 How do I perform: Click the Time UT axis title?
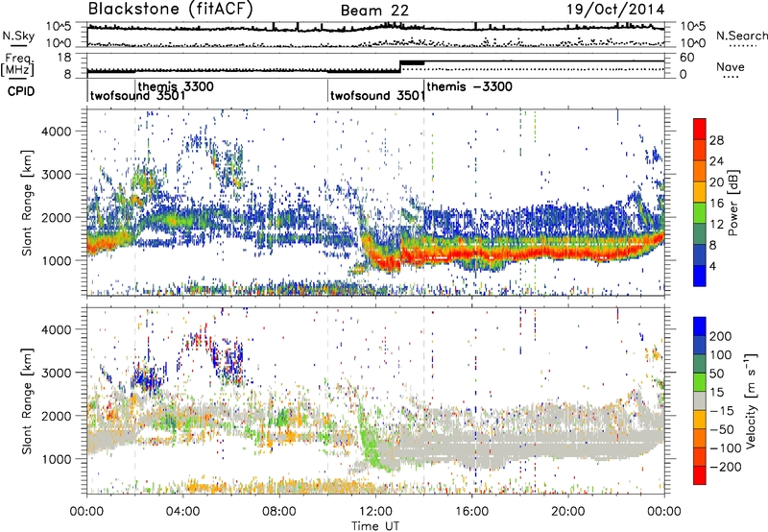tap(375, 526)
